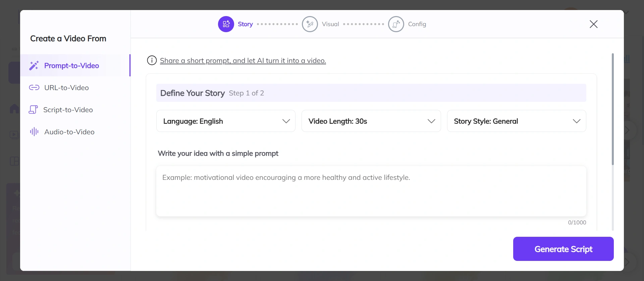
Task: Open the Language: English dropdown
Action: point(226,121)
